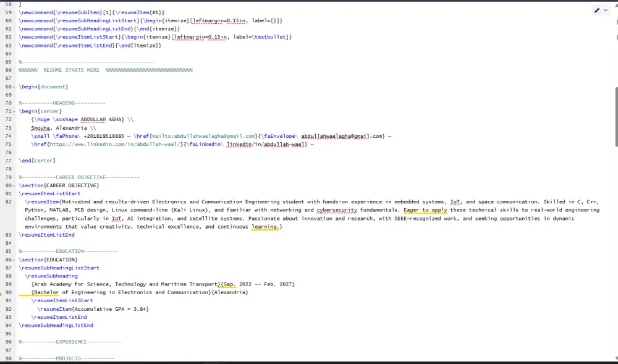The height and width of the screenshot is (364, 618).
Task: Click line number 66 in the gutter
Action: [x=8, y=70]
